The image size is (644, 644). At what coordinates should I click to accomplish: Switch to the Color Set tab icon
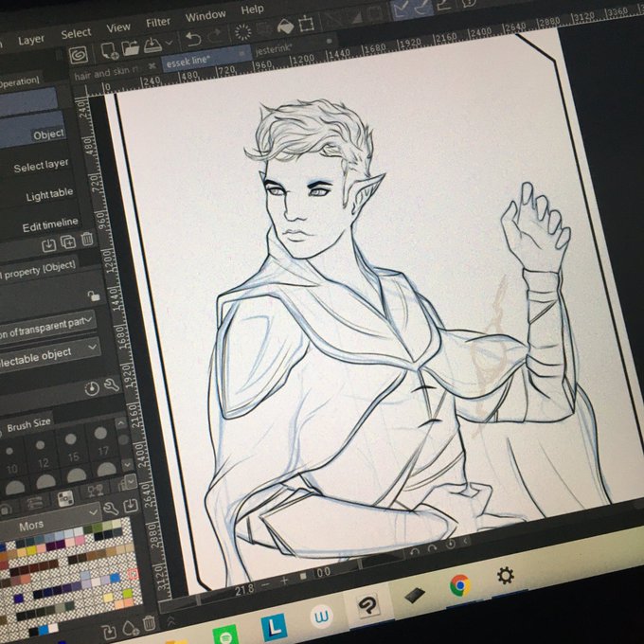click(x=65, y=498)
